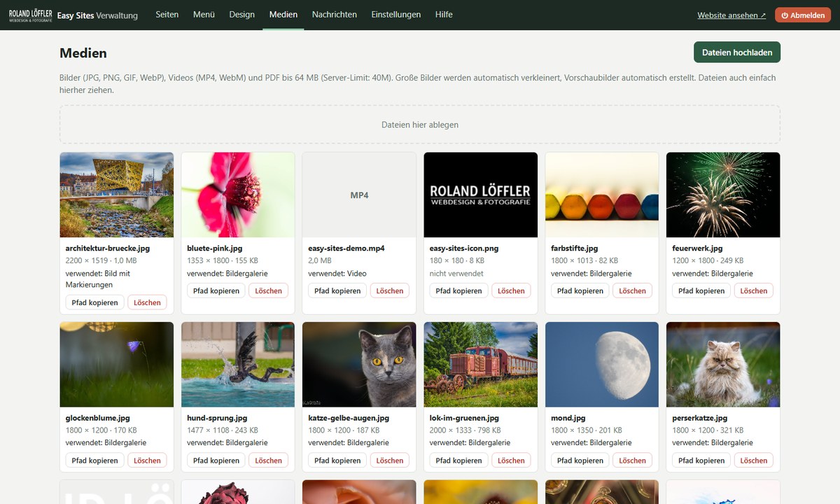Delete hund-sprung.jpg with Löschen

coord(268,460)
